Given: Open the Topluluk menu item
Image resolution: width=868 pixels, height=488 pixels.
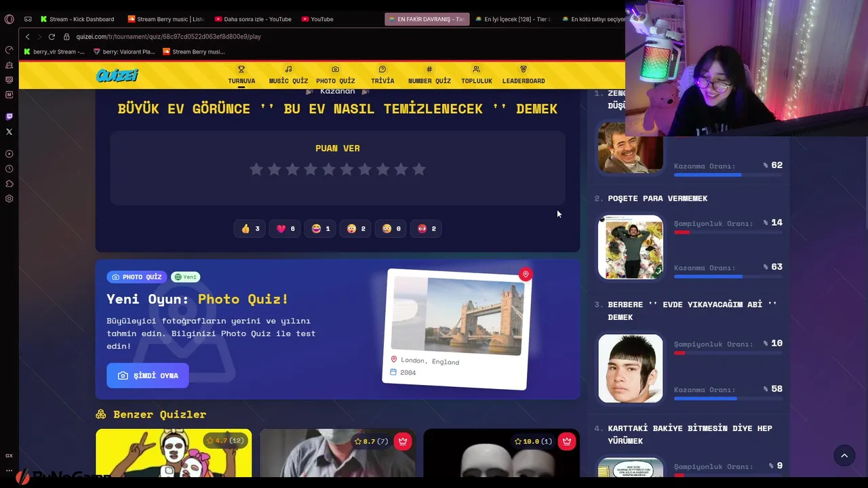Looking at the screenshot, I should coord(476,75).
